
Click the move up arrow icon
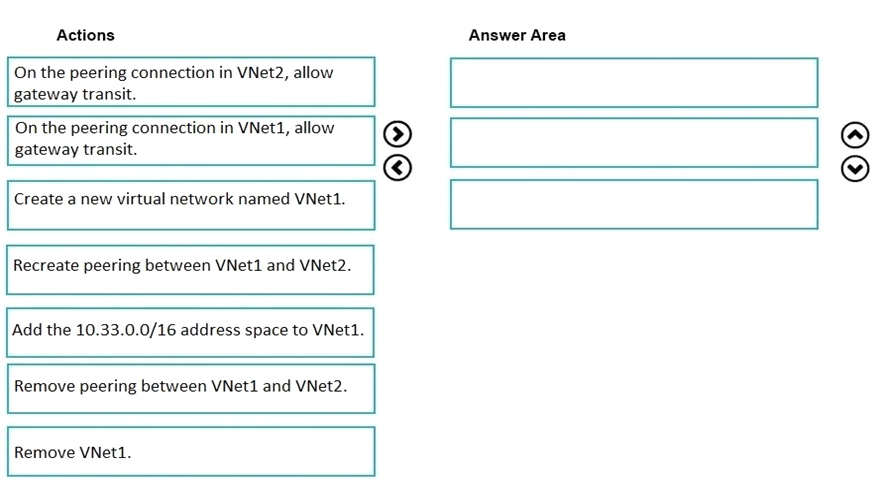pyautogui.click(x=855, y=135)
